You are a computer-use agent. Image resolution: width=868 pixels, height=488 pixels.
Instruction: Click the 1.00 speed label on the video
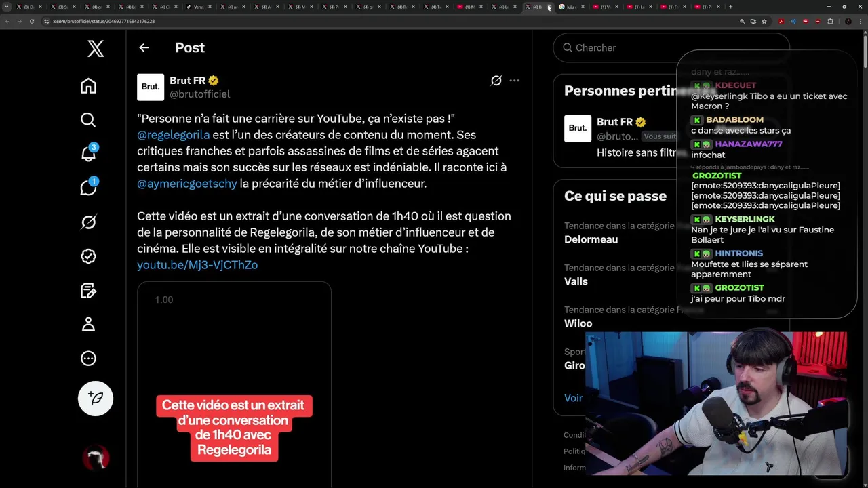tap(164, 300)
